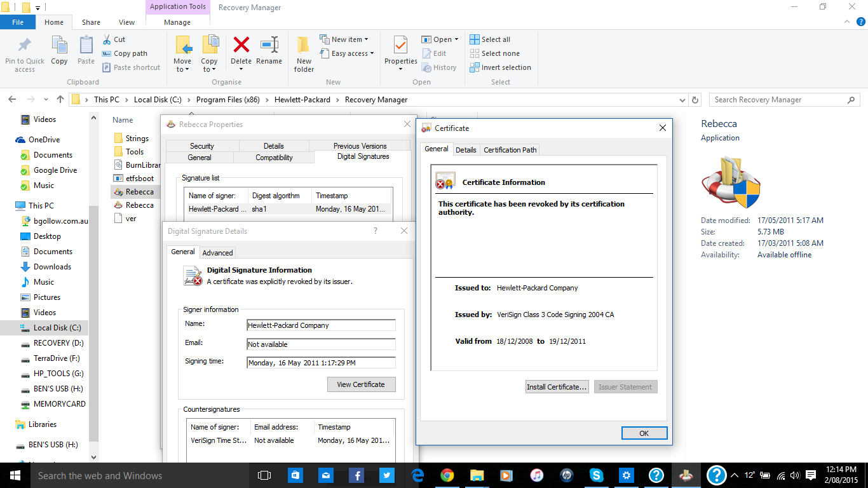
Task: Show hidden system tray icons
Action: tap(735, 475)
